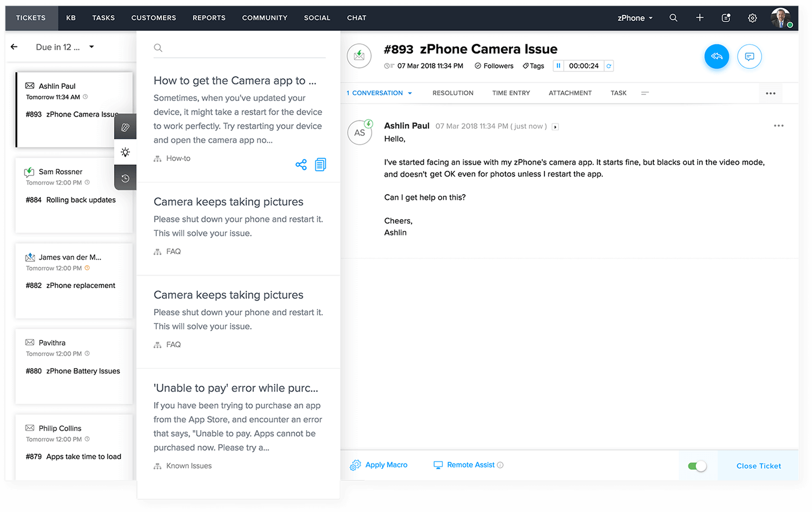Open the zPhone department selector
This screenshot has width=812, height=512.
click(634, 18)
